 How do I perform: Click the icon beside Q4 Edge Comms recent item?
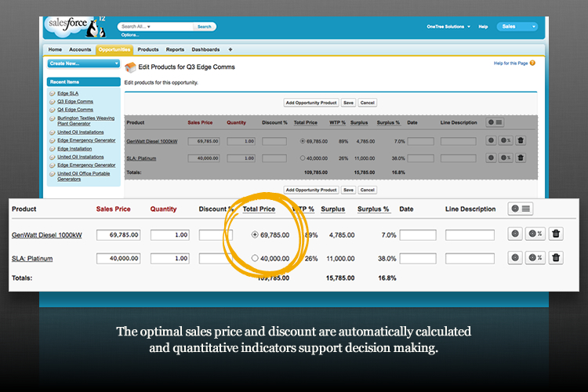(x=53, y=110)
